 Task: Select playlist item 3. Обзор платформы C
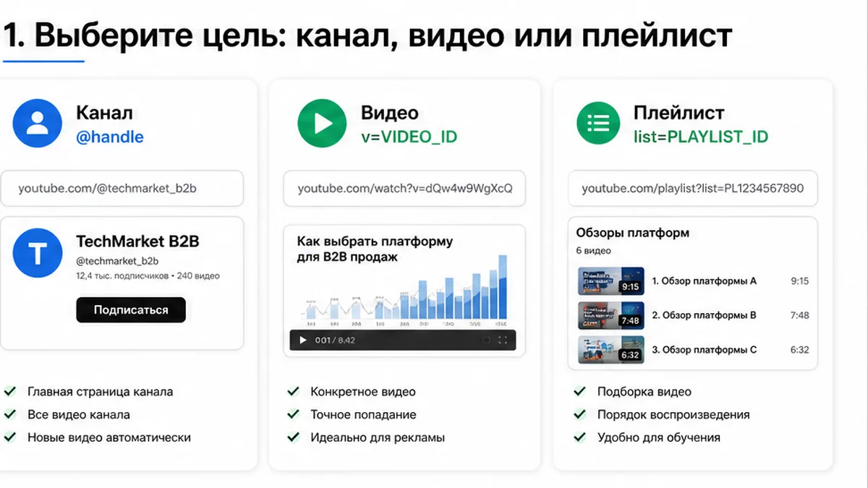705,350
